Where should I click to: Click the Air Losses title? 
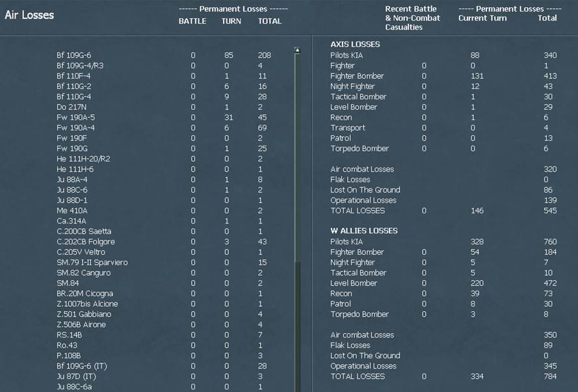(29, 15)
